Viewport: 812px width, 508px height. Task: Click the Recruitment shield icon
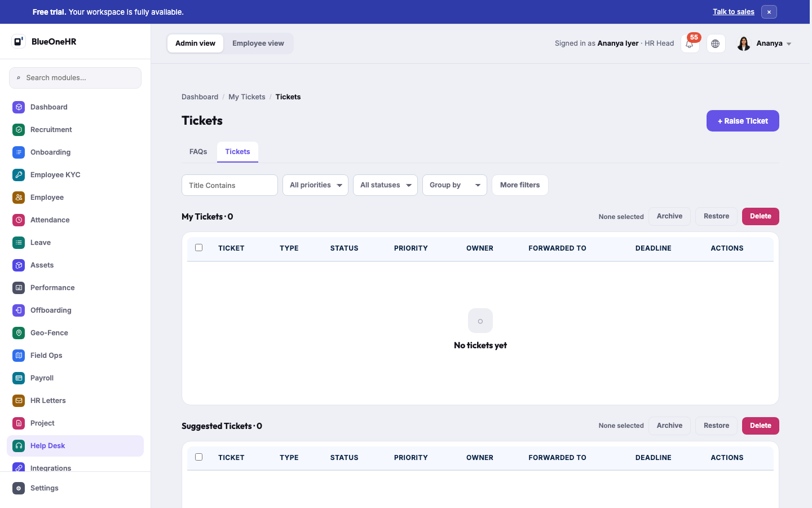tap(19, 129)
